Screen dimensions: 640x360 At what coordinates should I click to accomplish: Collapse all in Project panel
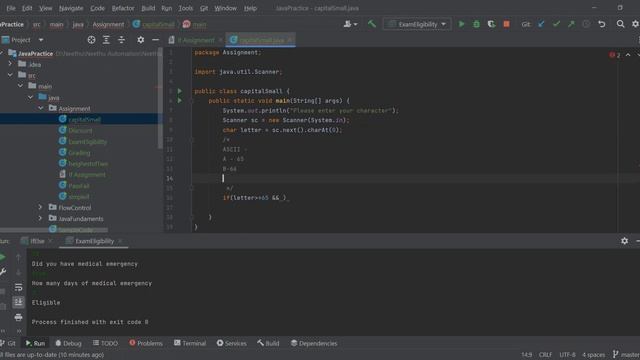[121, 40]
